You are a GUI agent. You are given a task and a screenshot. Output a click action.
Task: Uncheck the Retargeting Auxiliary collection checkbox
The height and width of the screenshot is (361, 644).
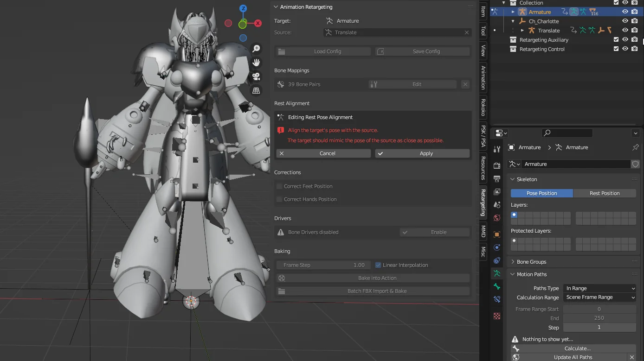tap(616, 39)
